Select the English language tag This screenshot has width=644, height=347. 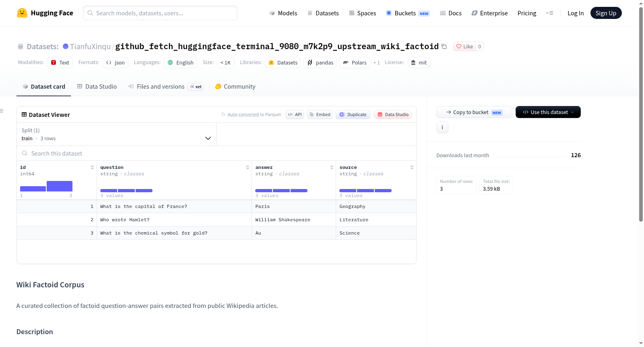point(180,62)
